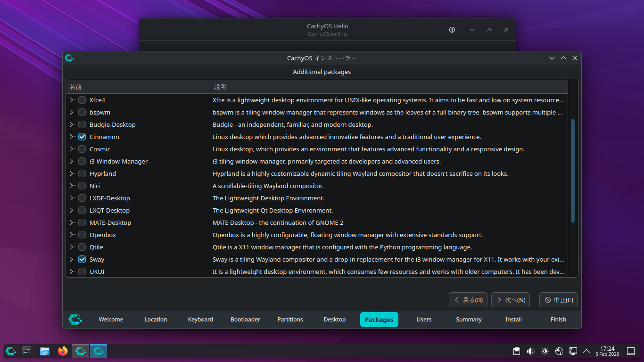Select "A scrollable-tiling Wayland compositor." description
Screen dimensions: 644x362
268,186
